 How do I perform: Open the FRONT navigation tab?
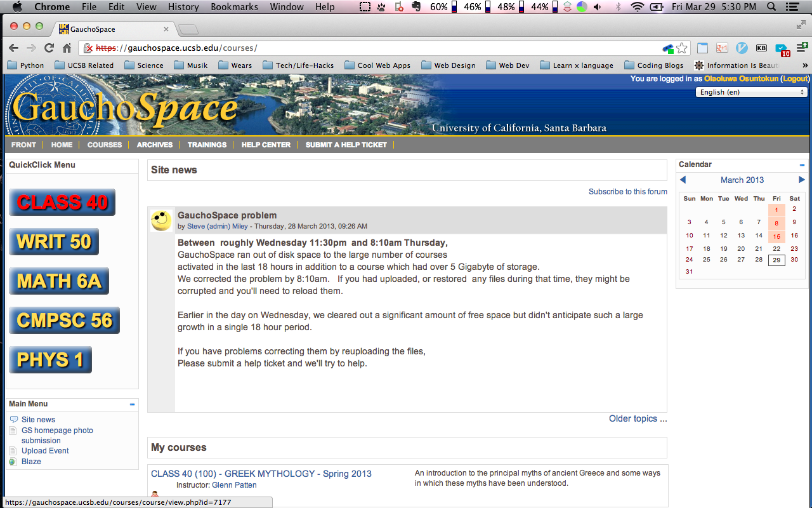(x=23, y=145)
